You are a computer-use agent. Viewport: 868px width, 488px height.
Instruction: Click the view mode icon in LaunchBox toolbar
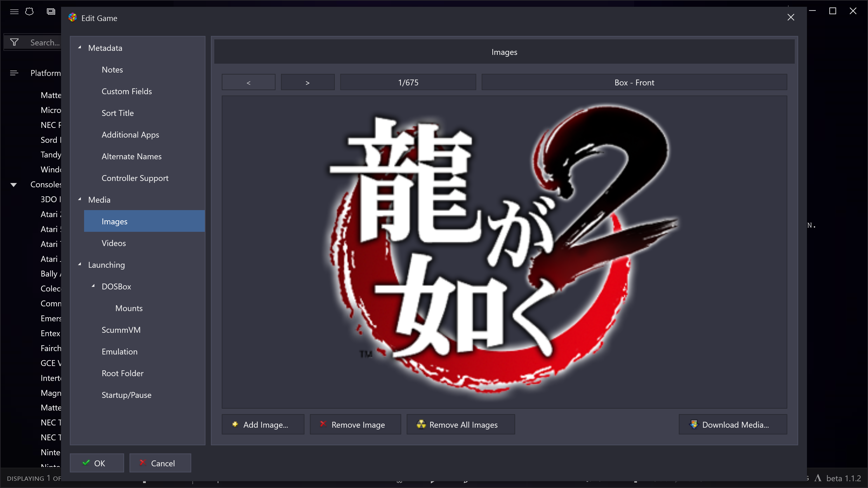point(51,12)
